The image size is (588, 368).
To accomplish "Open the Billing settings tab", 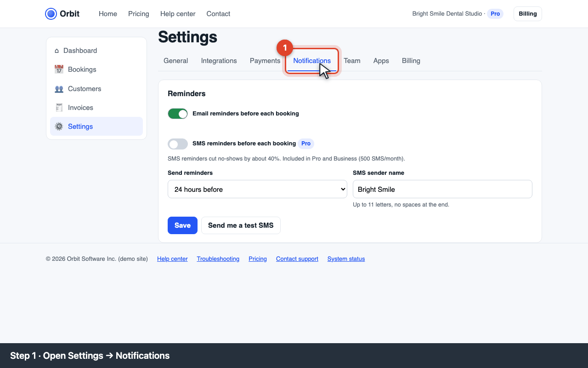I will (411, 61).
